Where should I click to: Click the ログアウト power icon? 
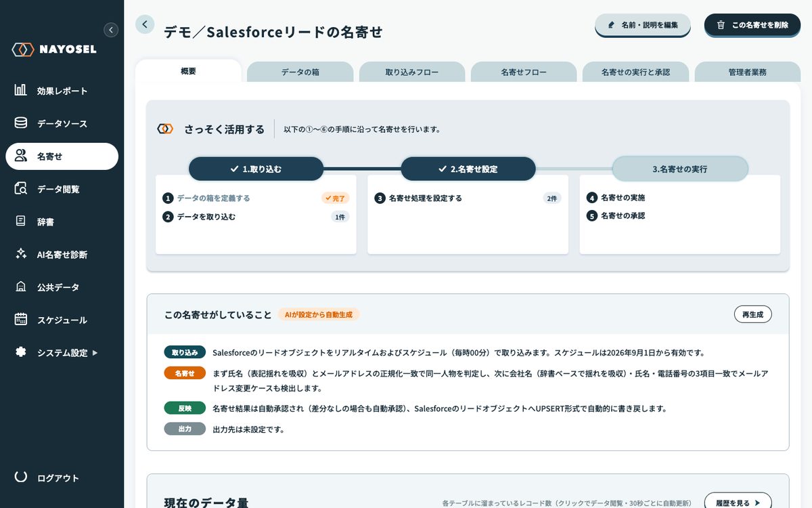click(21, 477)
